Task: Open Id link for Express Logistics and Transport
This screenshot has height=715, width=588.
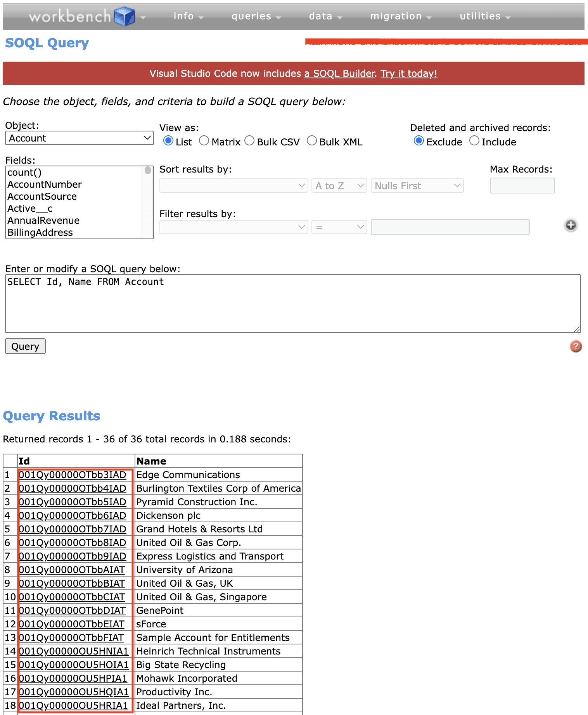Action: [x=73, y=556]
